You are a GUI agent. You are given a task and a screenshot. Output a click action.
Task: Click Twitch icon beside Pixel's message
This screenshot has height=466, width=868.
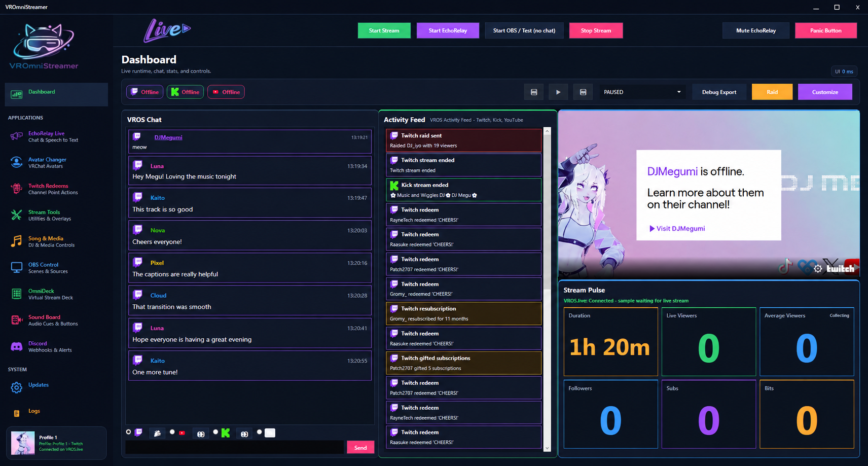pos(138,262)
